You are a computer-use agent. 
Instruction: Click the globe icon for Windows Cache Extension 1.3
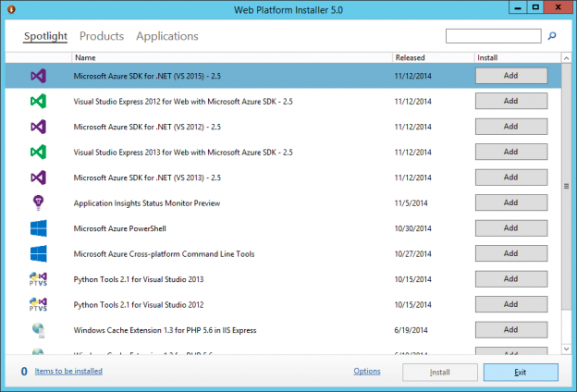pyautogui.click(x=38, y=329)
